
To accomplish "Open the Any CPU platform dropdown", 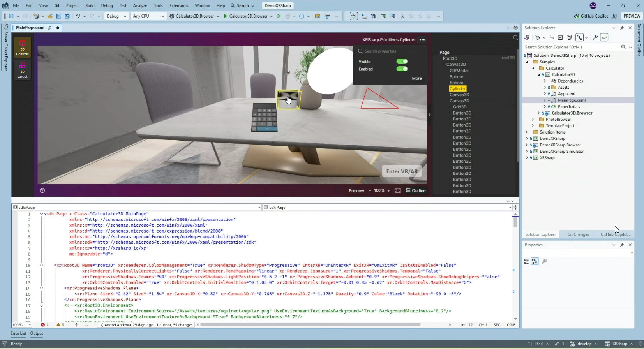I will [x=148, y=16].
